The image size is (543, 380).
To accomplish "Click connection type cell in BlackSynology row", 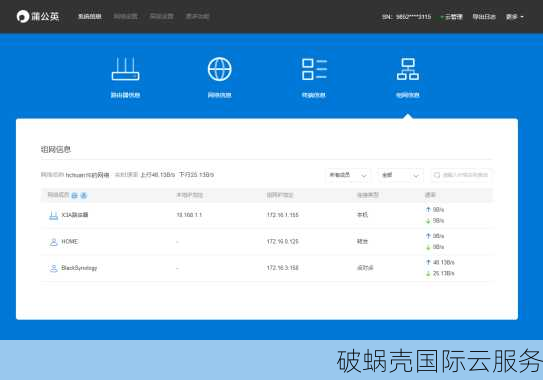I will coord(365,268).
